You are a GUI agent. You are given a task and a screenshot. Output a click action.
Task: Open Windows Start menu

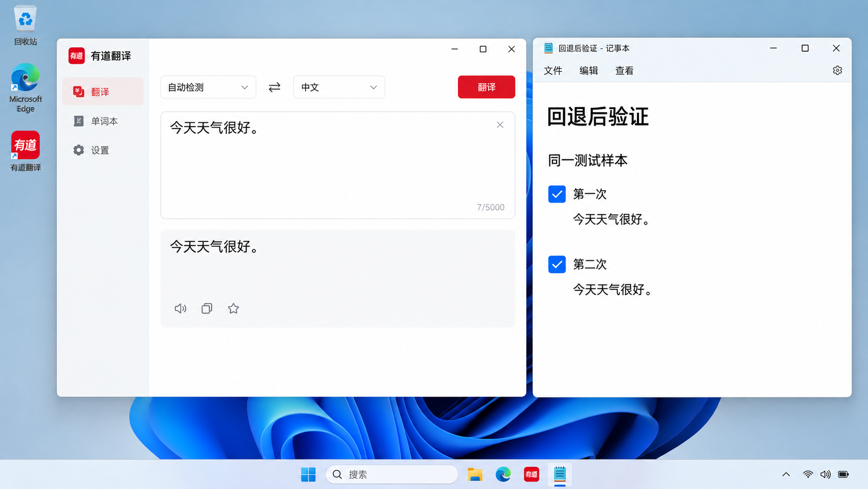(308, 474)
